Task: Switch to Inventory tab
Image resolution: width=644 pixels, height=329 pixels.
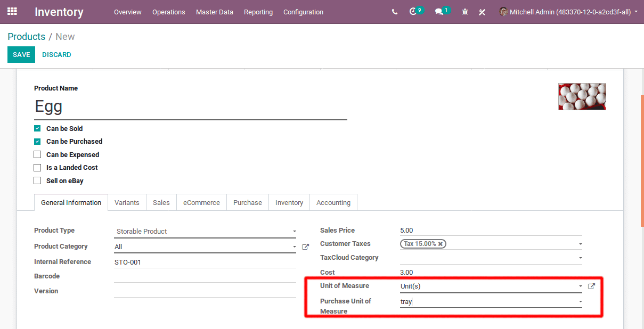Action: click(x=289, y=202)
